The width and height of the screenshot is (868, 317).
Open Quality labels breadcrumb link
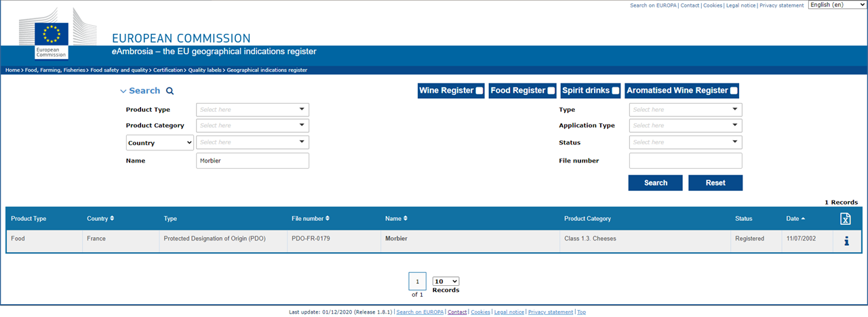pos(205,70)
